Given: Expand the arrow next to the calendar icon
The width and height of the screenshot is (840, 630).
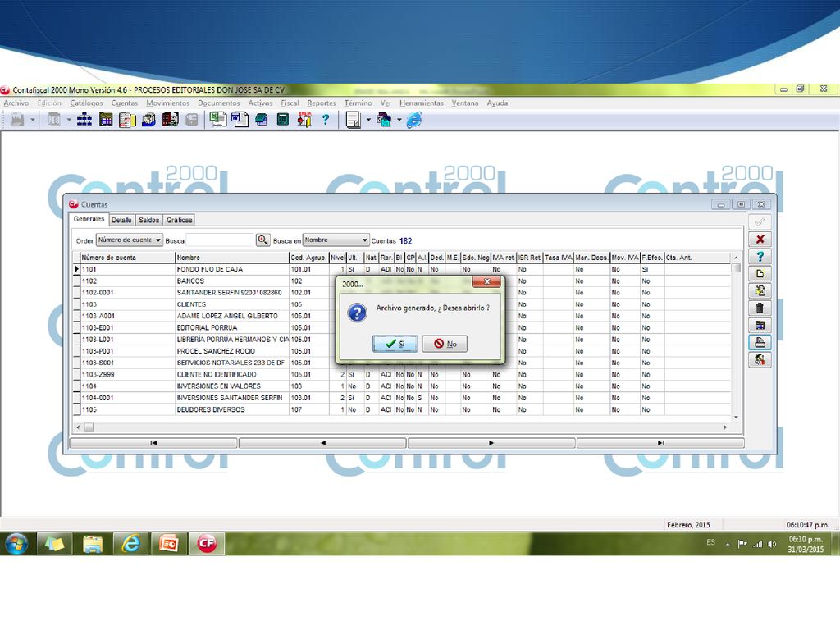Looking at the screenshot, I should pyautogui.click(x=69, y=120).
